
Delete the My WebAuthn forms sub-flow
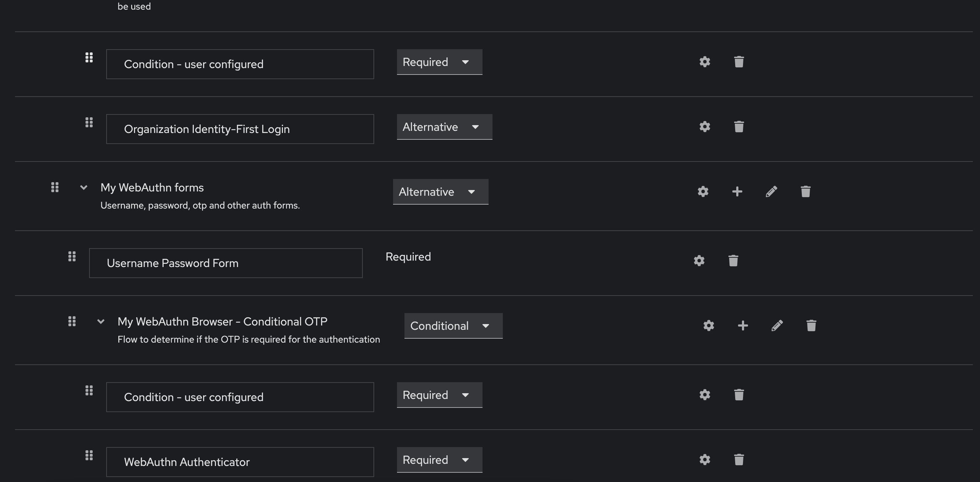(x=805, y=191)
